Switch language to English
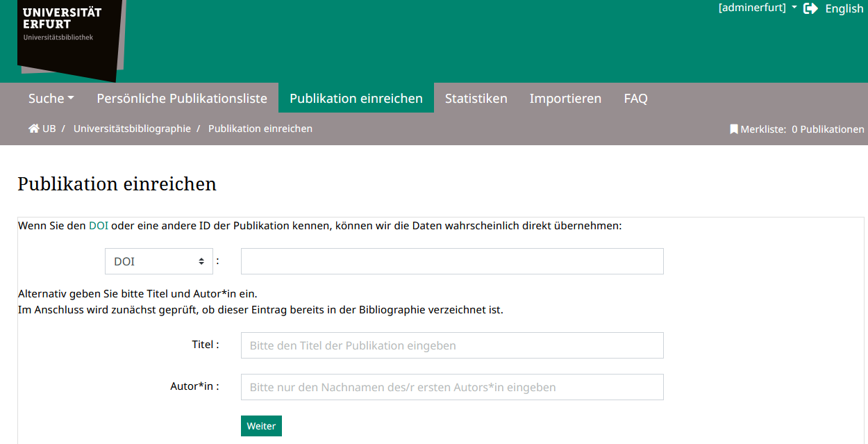Image resolution: width=868 pixels, height=444 pixels. (x=844, y=8)
